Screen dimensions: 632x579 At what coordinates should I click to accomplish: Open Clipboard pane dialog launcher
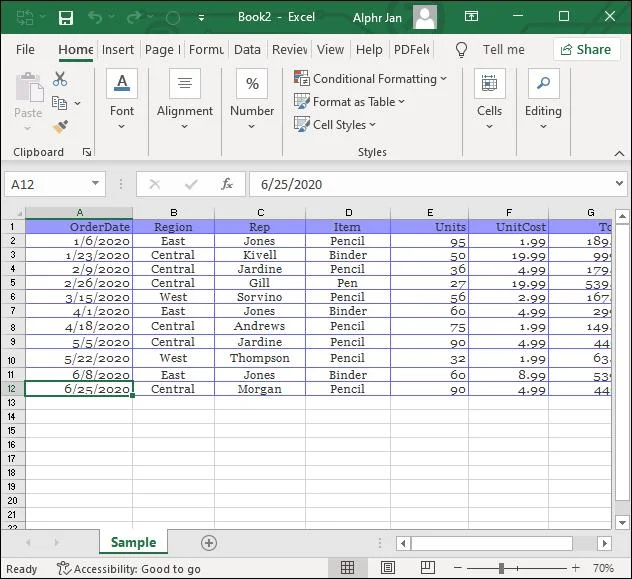point(87,152)
